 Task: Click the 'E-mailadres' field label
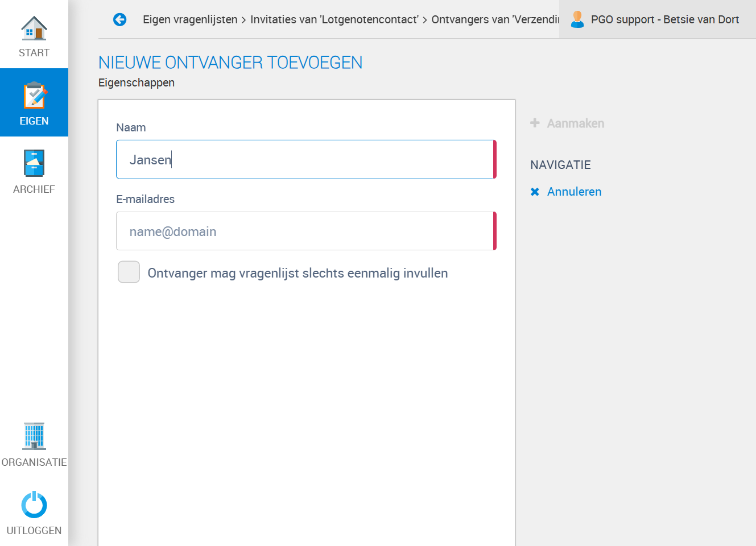145,199
